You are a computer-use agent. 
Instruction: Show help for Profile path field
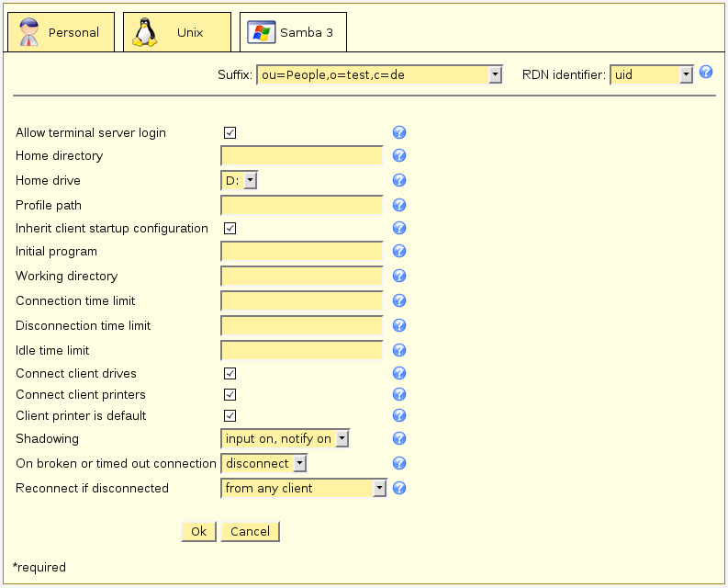click(x=399, y=205)
